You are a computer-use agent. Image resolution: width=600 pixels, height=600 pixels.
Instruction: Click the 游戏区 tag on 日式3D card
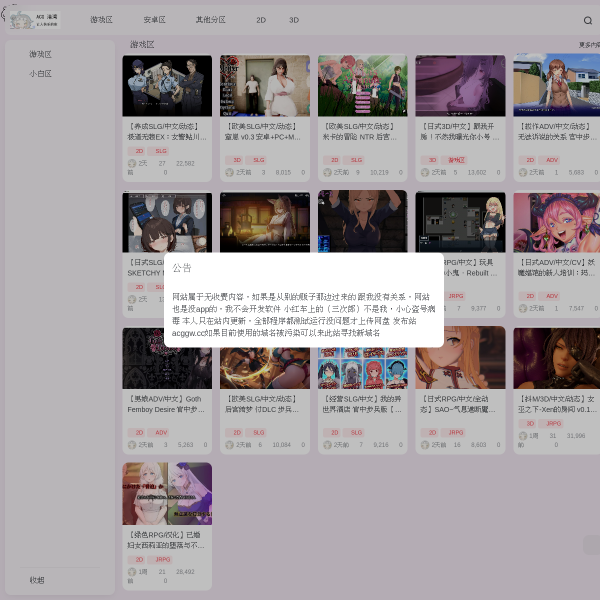point(456,160)
